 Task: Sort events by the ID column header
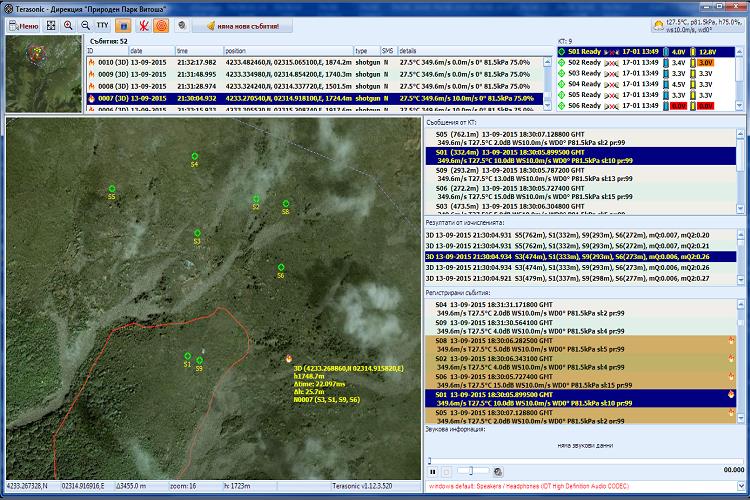(108, 51)
